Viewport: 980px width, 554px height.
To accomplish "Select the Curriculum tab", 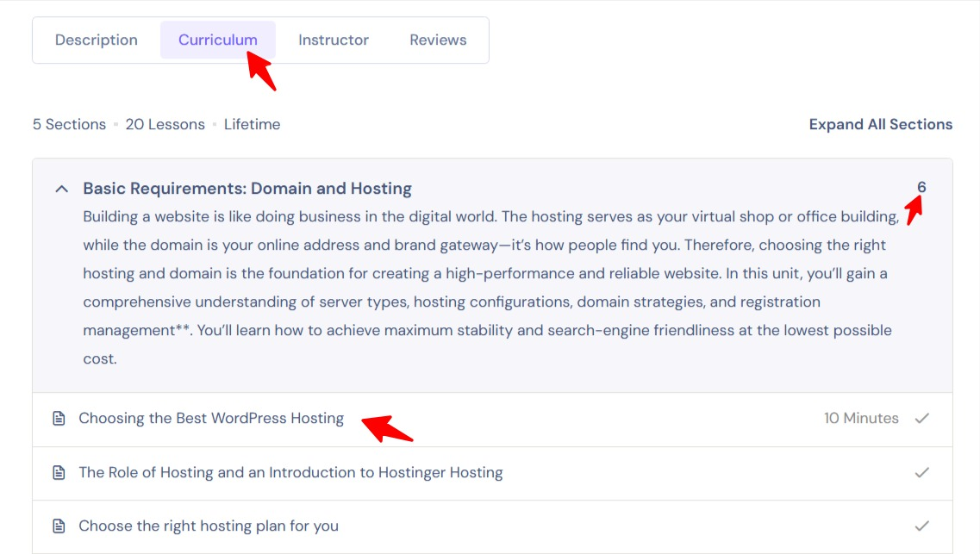I will coord(217,40).
